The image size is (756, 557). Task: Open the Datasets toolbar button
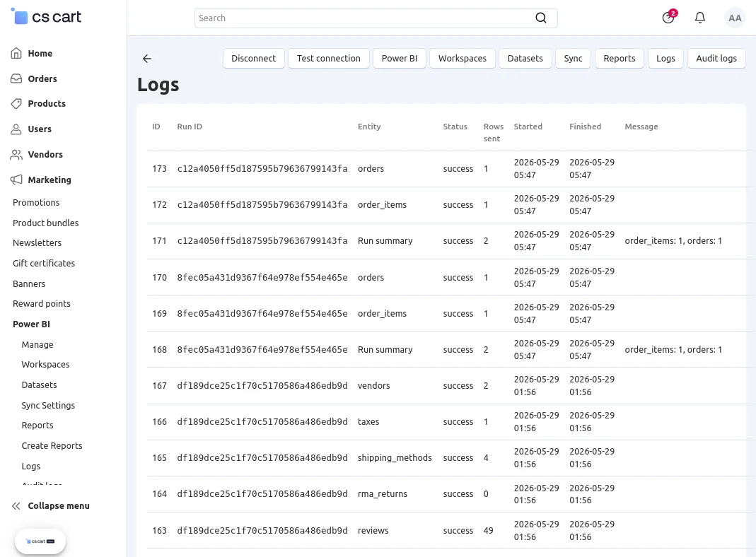pyautogui.click(x=525, y=58)
